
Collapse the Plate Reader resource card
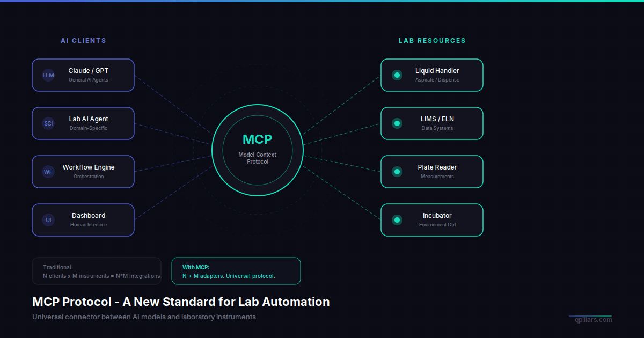[432, 172]
